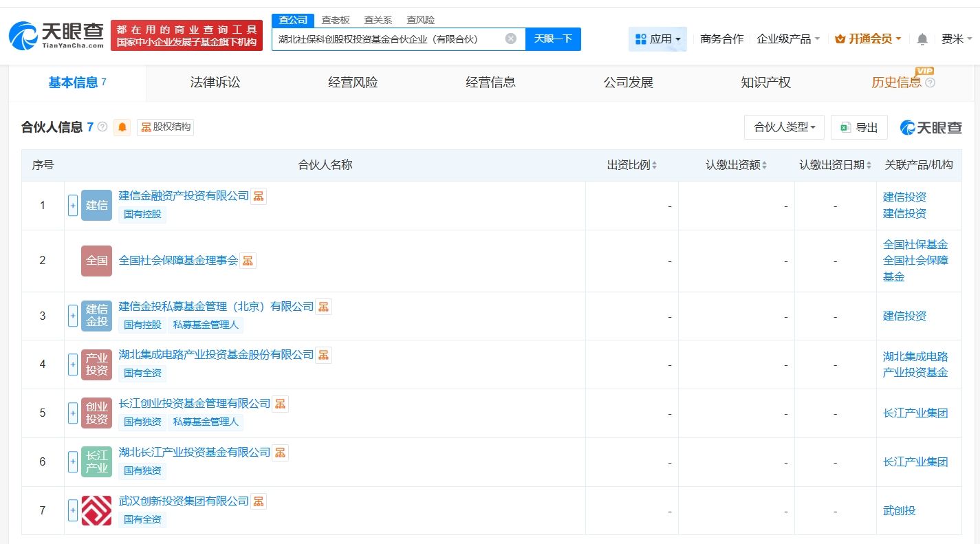This screenshot has width=980, height=544.
Task: Click the TianYanCha logo in header
Action: (57, 35)
